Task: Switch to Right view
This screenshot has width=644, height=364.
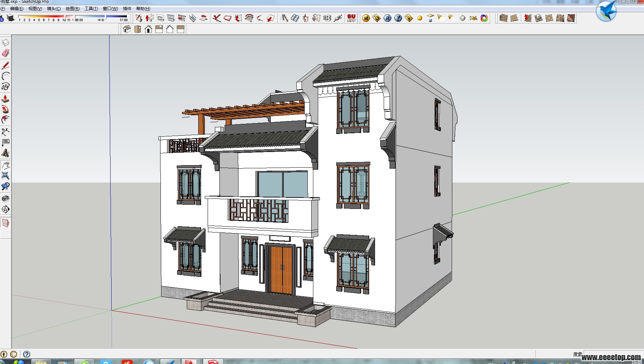Action: [x=159, y=29]
